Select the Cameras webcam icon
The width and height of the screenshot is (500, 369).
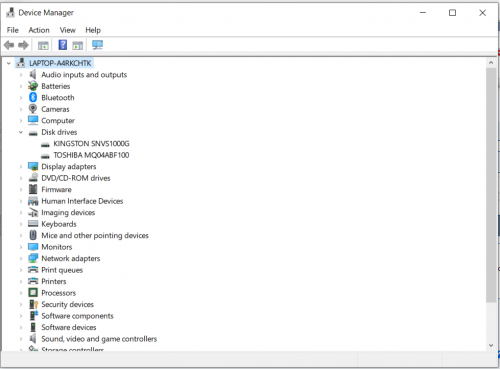[33, 109]
